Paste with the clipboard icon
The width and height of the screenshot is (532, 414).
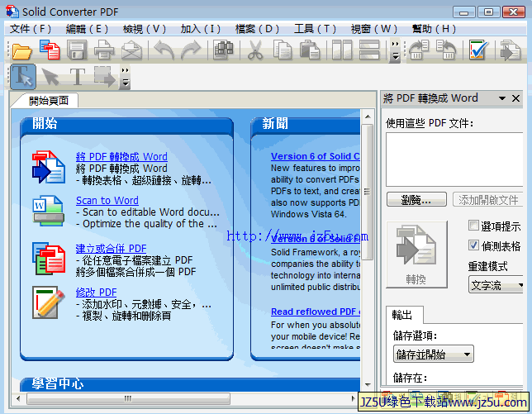(x=310, y=50)
